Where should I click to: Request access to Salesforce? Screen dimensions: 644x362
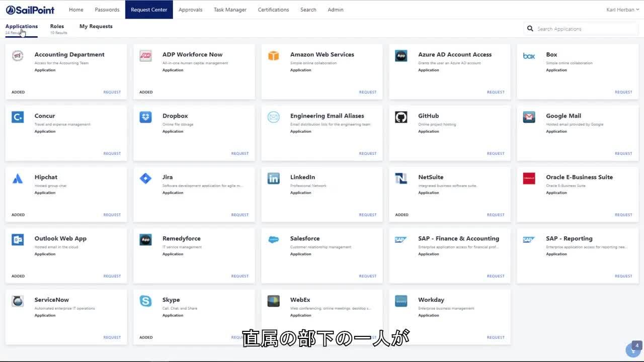368,276
